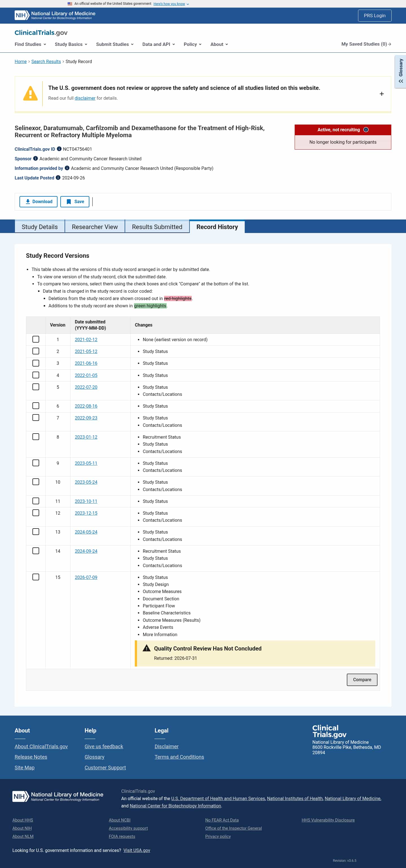
Task: Open version submitted 2023-01-12
Action: click(x=86, y=437)
